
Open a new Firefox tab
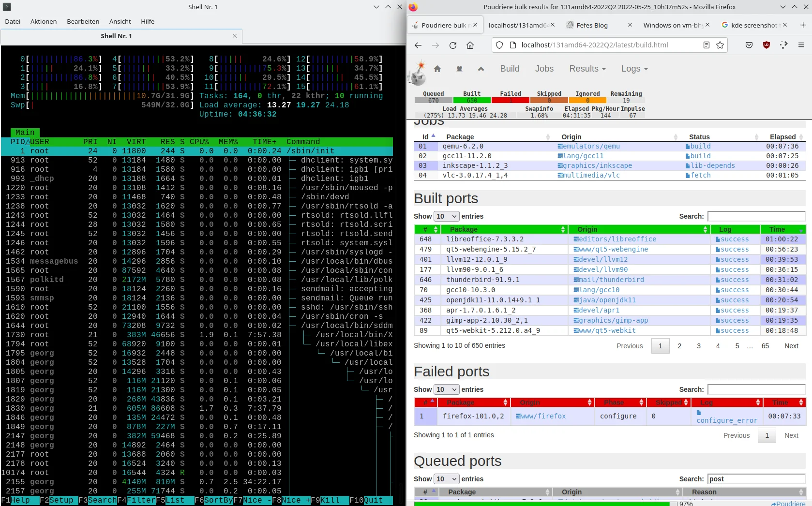click(803, 25)
